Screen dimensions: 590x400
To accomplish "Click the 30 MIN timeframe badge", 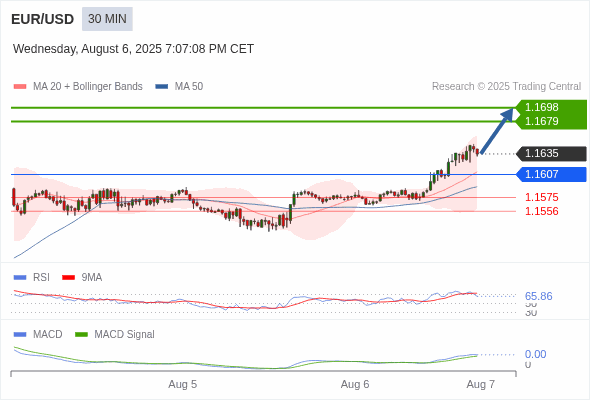I will (x=107, y=19).
